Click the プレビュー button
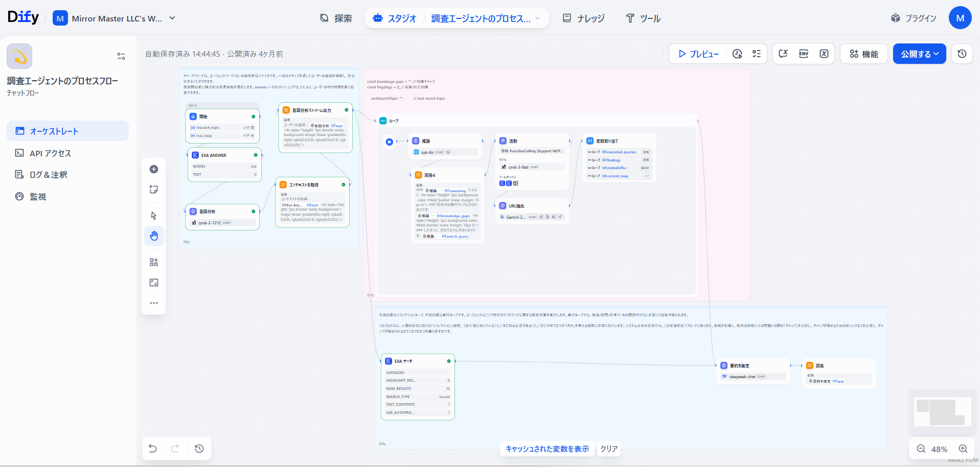 point(698,54)
